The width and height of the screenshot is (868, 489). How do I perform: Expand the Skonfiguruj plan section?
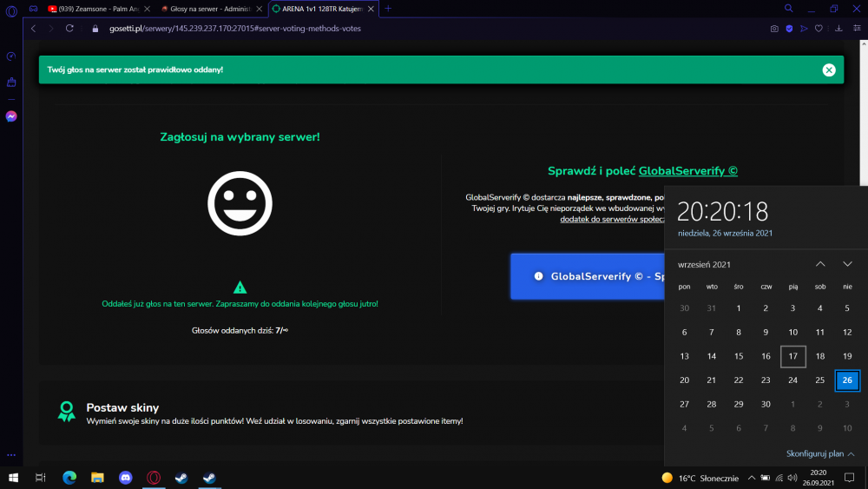820,453
